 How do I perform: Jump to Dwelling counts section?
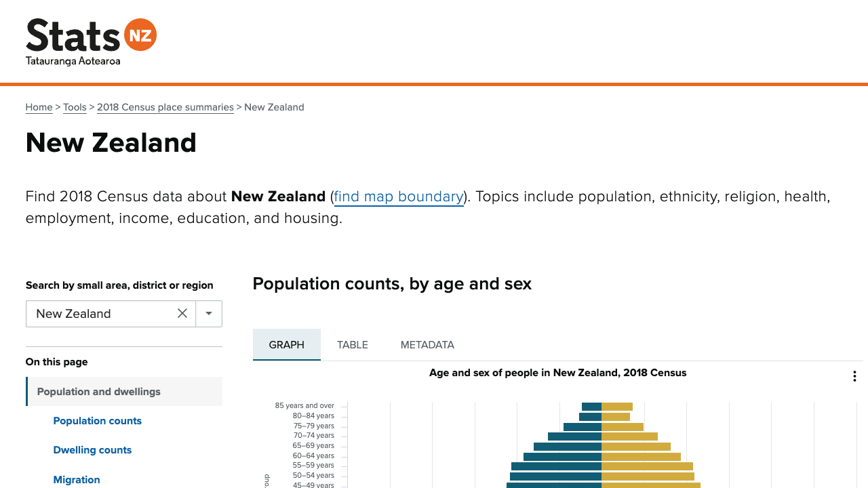pos(92,450)
